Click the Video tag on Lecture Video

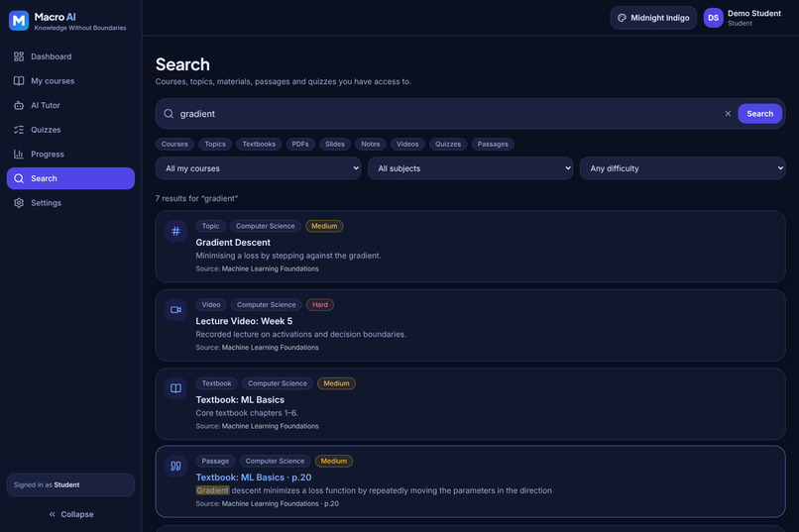coord(211,305)
